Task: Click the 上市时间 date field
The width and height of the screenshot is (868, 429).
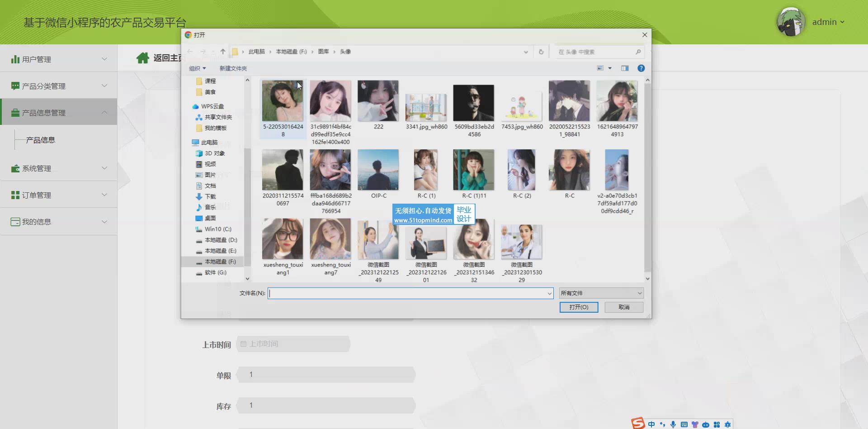Action: tap(294, 344)
